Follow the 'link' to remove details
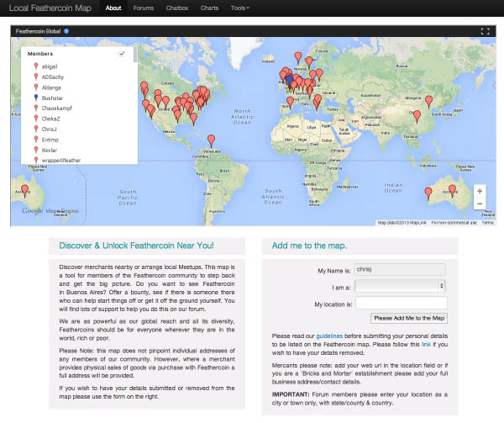Image resolution: width=504 pixels, height=423 pixels. pos(426,345)
